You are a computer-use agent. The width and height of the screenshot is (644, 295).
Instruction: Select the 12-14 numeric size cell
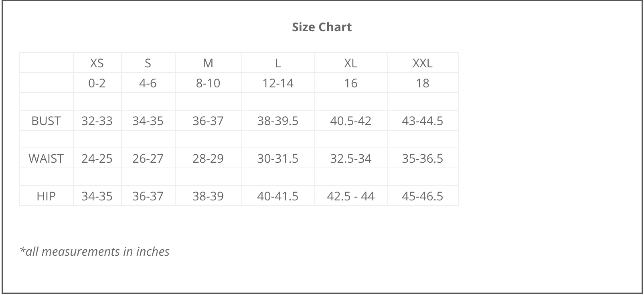point(278,83)
